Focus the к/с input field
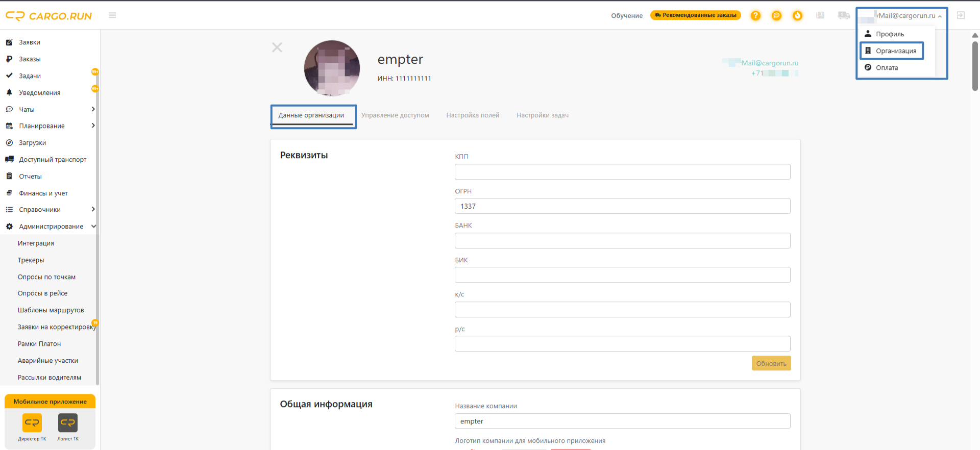Screen dimensions: 980x450 pyautogui.click(x=622, y=310)
